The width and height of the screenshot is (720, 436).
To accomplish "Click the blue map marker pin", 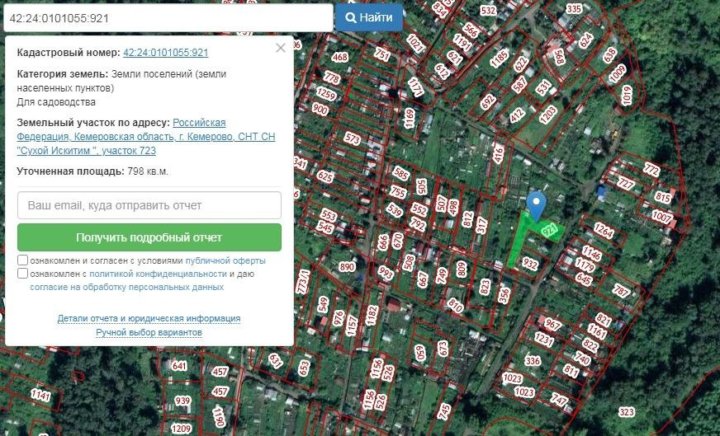I will coord(536,204).
